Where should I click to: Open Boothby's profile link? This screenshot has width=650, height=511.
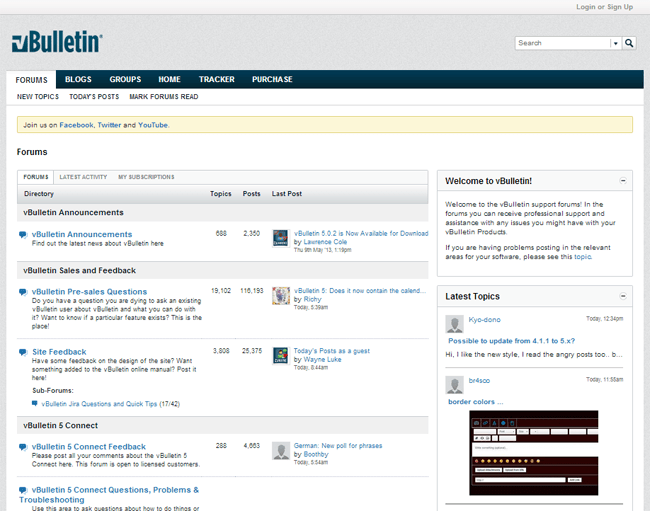316,454
